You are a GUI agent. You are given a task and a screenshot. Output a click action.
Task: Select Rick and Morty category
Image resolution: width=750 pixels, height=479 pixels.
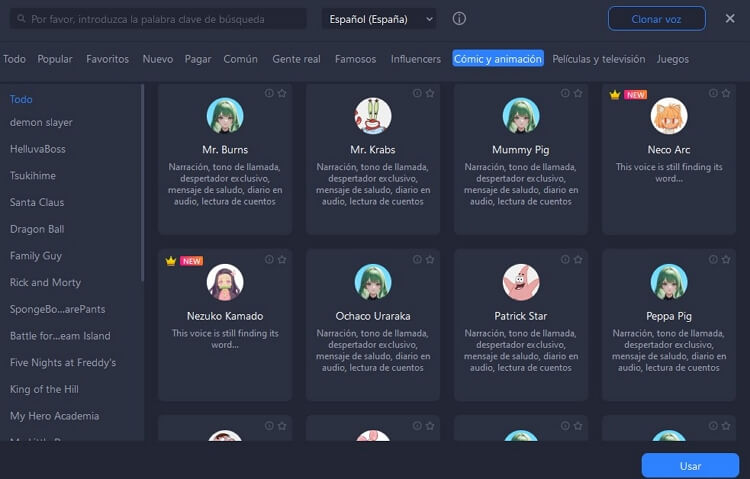[x=45, y=282]
